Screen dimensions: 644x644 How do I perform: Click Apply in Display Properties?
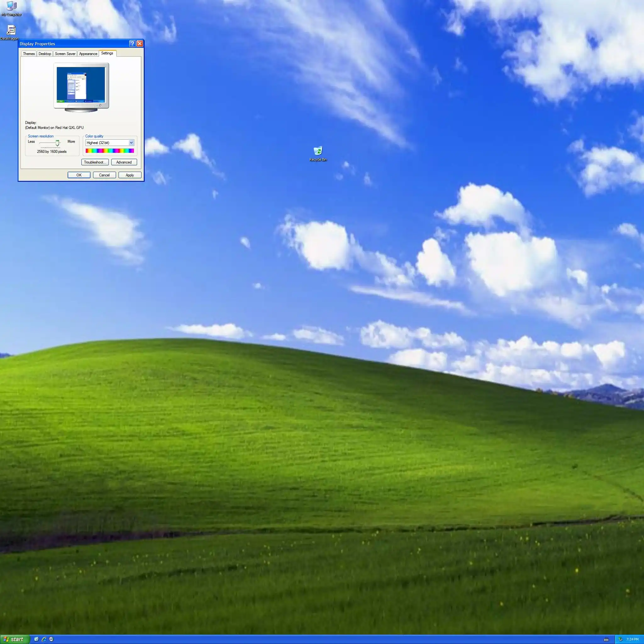tap(130, 175)
